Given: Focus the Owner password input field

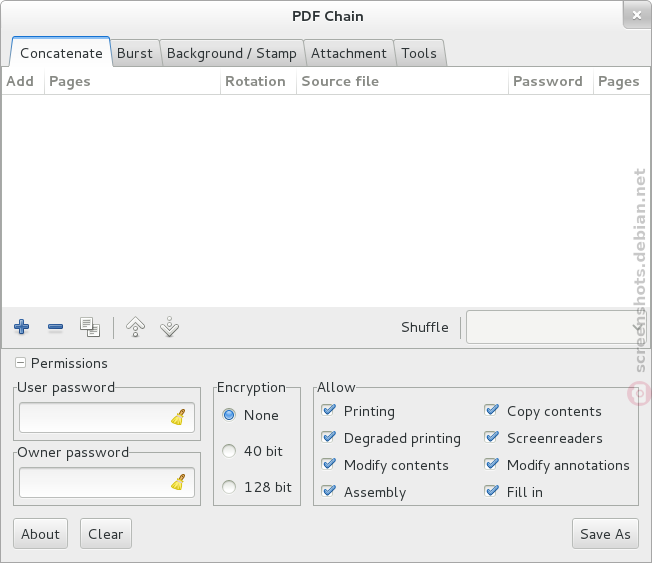Looking at the screenshot, I should (x=107, y=482).
